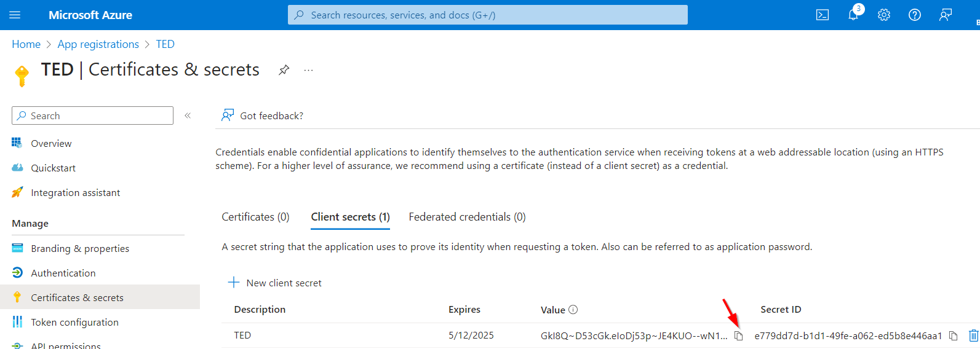This screenshot has height=349, width=980.
Task: Click the TED breadcrumb link
Action: [x=165, y=44]
